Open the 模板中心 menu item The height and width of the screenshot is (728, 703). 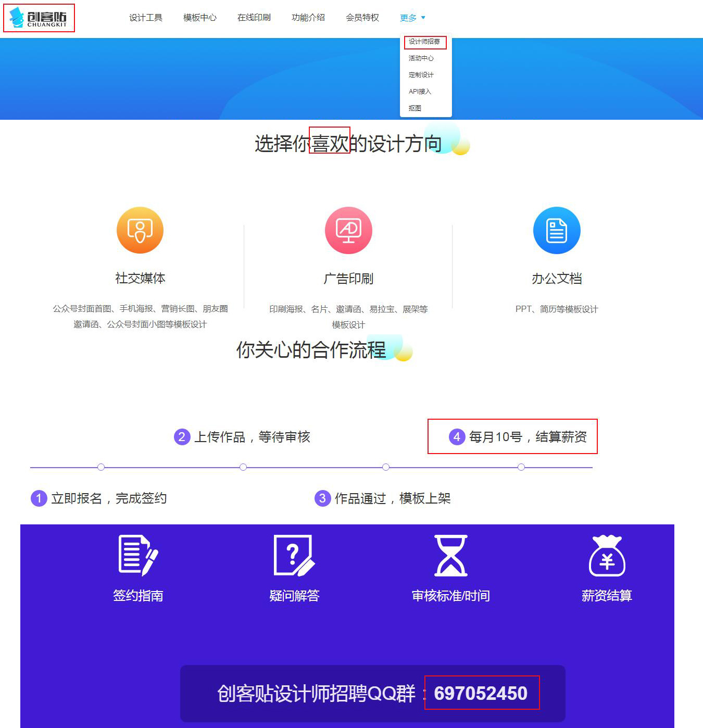coord(200,17)
